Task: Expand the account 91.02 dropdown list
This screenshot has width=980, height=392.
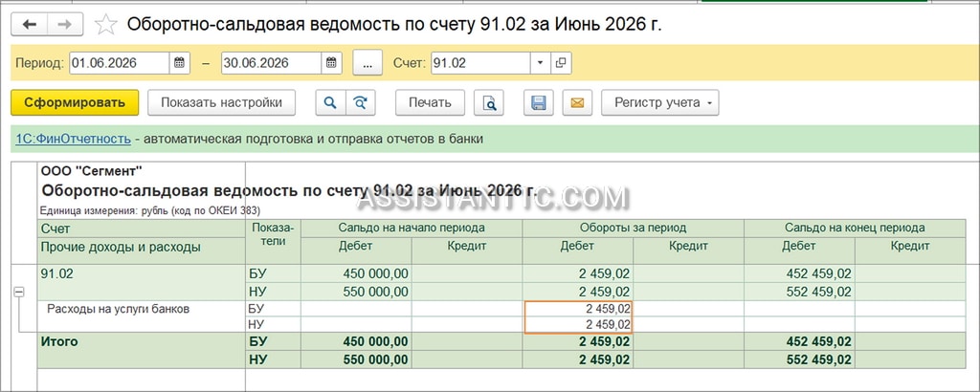Action: pos(541,62)
